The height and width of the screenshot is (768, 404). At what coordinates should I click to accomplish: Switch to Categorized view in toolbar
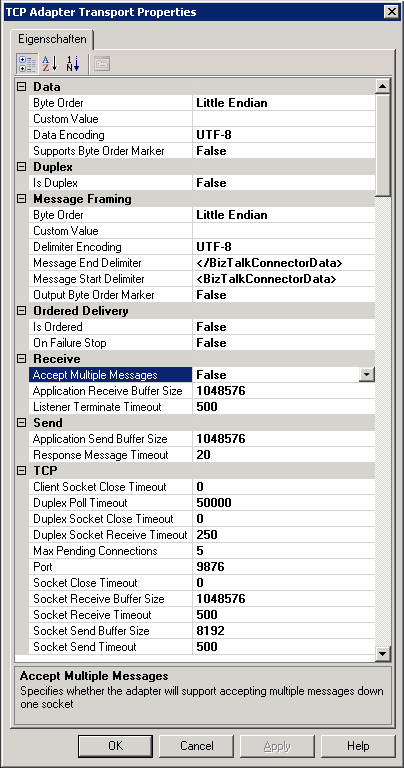pyautogui.click(x=25, y=64)
